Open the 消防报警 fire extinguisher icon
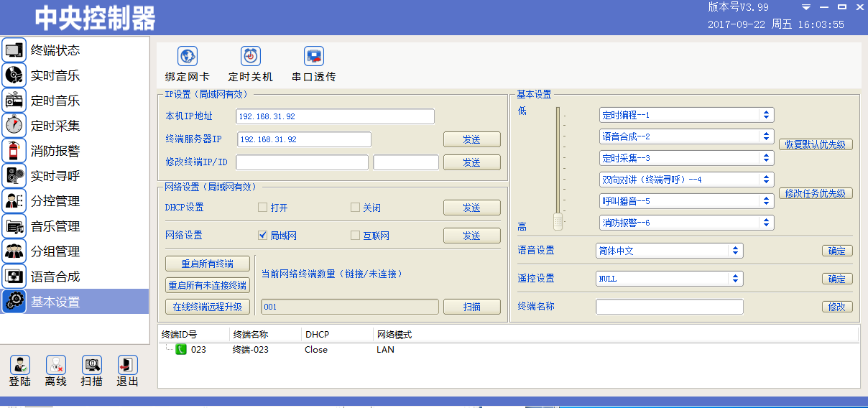This screenshot has height=408, width=868. click(x=14, y=151)
